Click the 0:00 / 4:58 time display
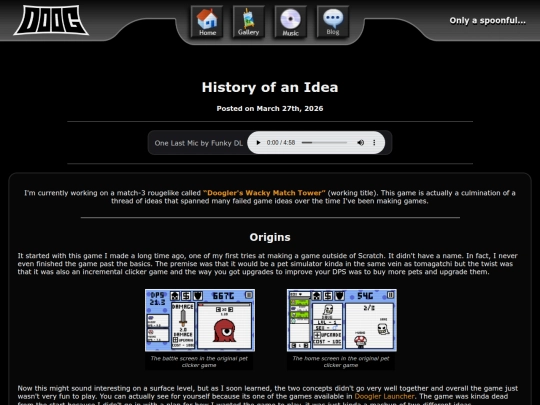Screen dimensions: 540x405 (281, 143)
